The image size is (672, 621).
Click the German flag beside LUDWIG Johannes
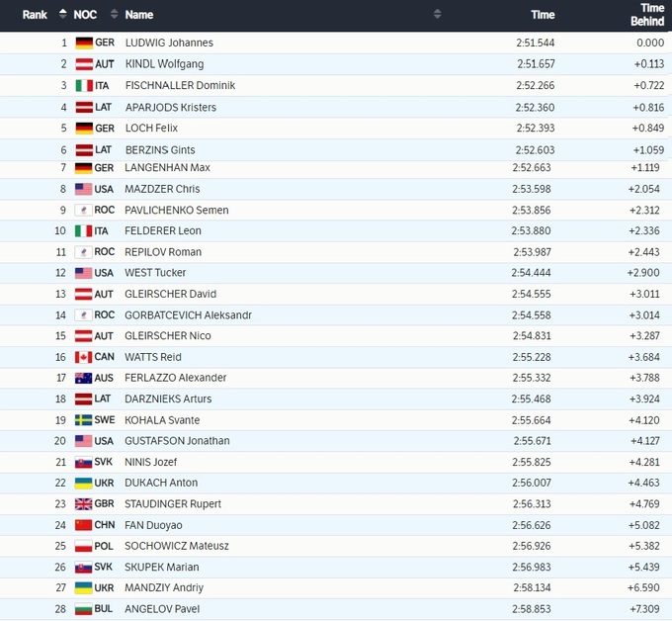point(84,43)
